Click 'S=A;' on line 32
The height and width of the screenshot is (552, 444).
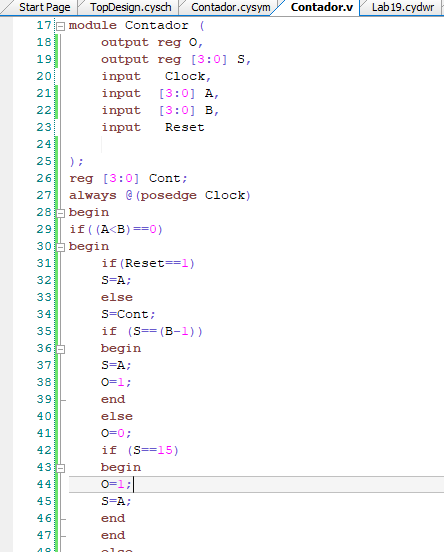tap(116, 281)
